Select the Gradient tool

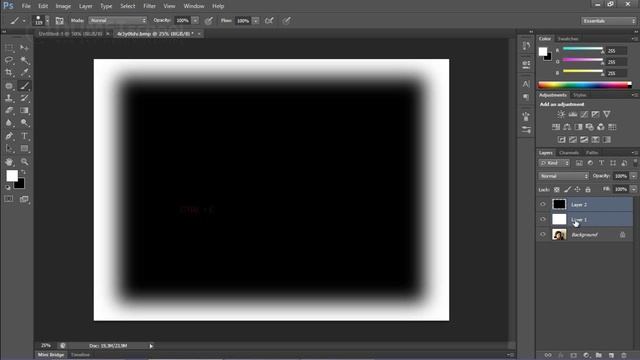[x=24, y=110]
